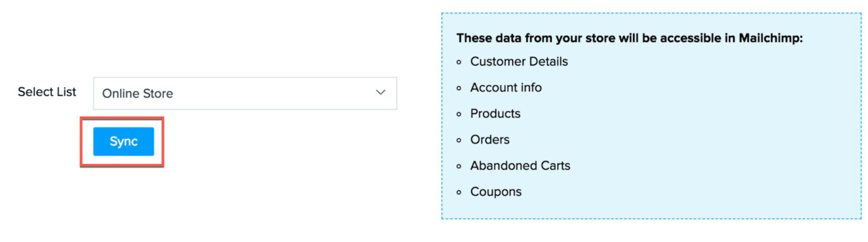The height and width of the screenshot is (242, 868).
Task: Click the Customer Details list item
Action: (x=519, y=62)
